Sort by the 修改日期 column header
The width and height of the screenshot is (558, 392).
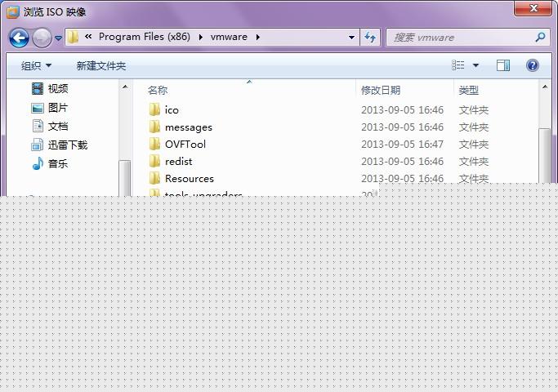click(381, 91)
